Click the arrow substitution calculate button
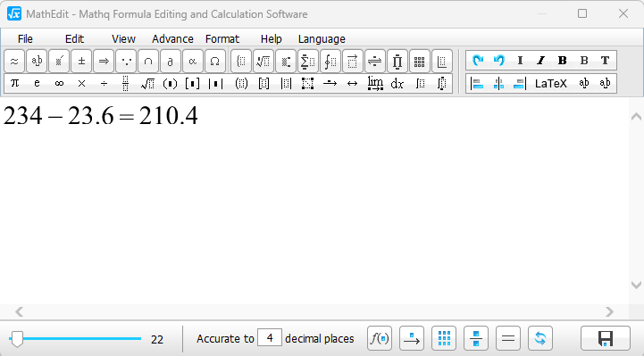Screen dimensions: 644x356 coord(412,338)
